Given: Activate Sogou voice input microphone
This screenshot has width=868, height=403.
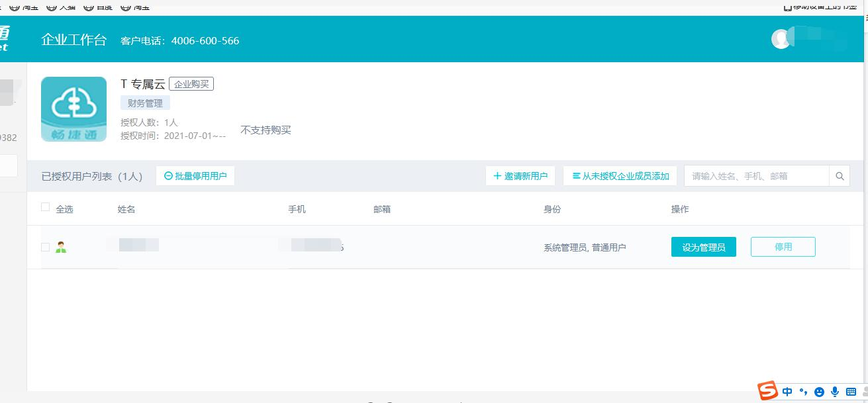Looking at the screenshot, I should click(x=835, y=392).
